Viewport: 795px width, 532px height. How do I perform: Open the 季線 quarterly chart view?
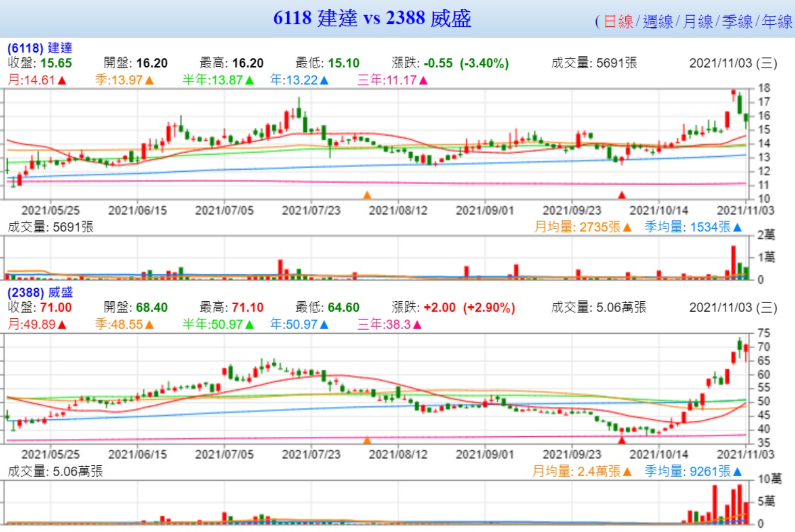737,21
